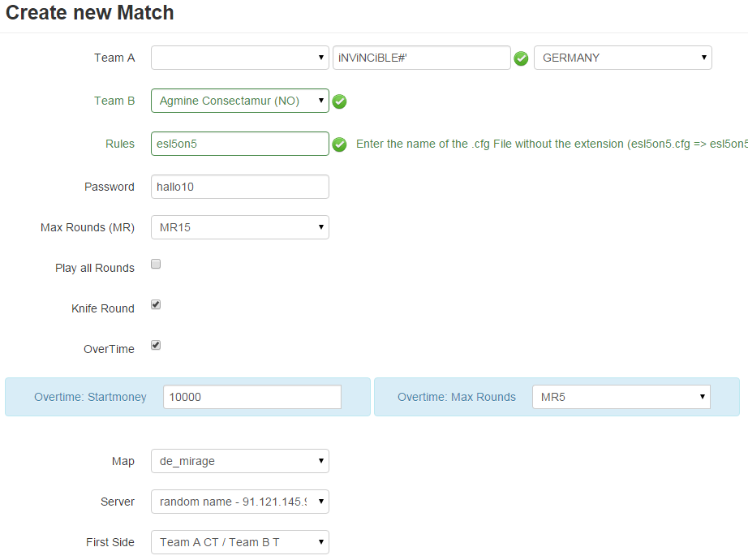This screenshot has width=748, height=560.
Task: Click the green checkmark beside Team A name
Action: pos(522,58)
